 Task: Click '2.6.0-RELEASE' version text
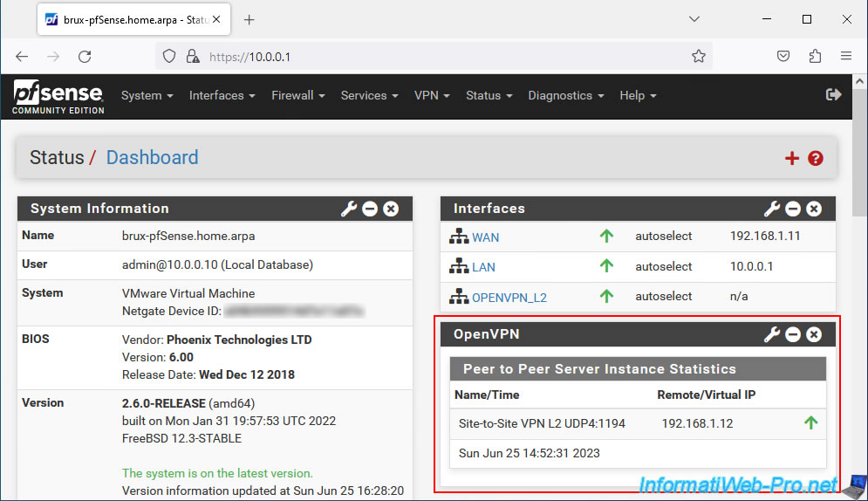click(164, 403)
